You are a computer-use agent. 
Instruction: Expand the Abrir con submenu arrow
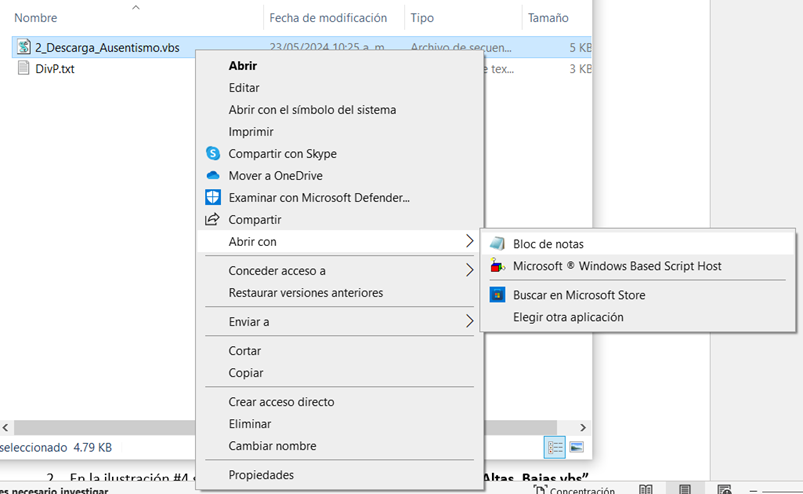tap(470, 242)
